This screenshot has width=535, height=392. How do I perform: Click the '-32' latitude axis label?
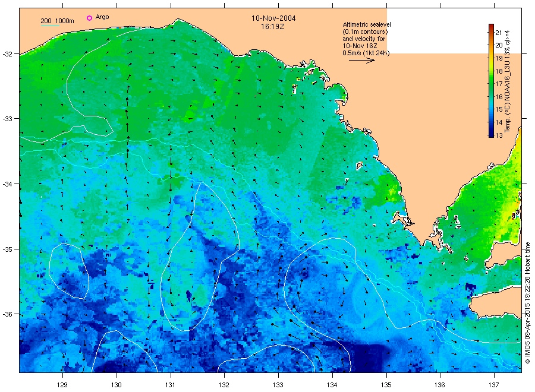[7, 54]
